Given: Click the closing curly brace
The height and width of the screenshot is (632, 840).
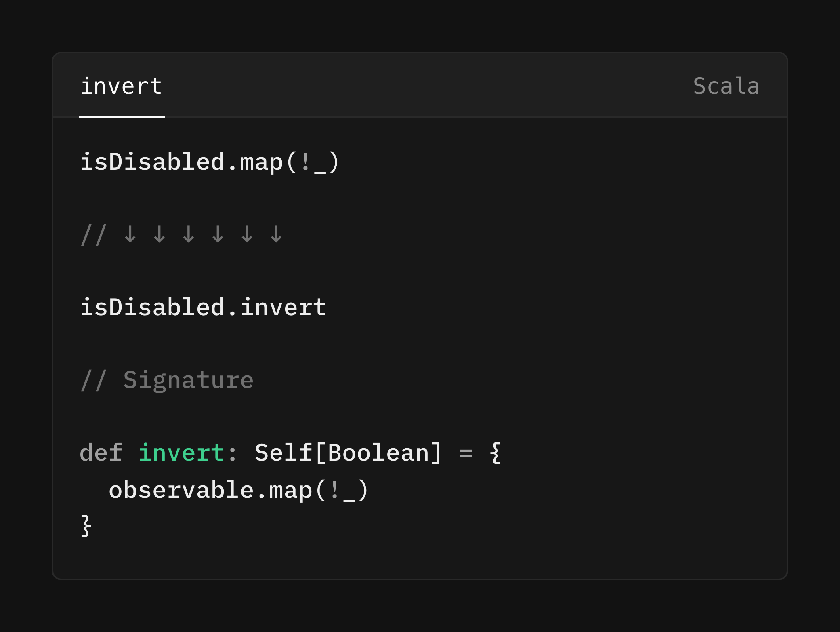Looking at the screenshot, I should tap(86, 526).
